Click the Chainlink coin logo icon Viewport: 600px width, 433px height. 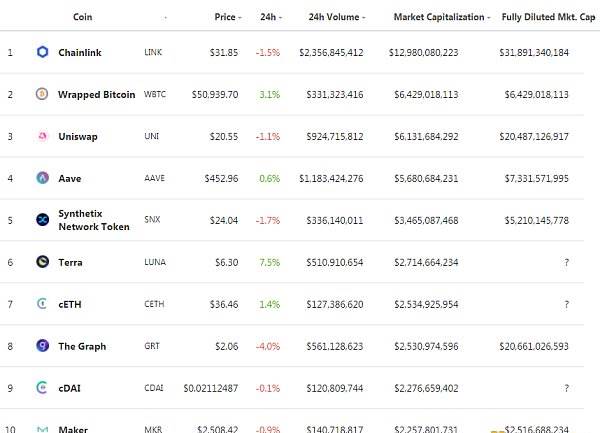point(42,52)
